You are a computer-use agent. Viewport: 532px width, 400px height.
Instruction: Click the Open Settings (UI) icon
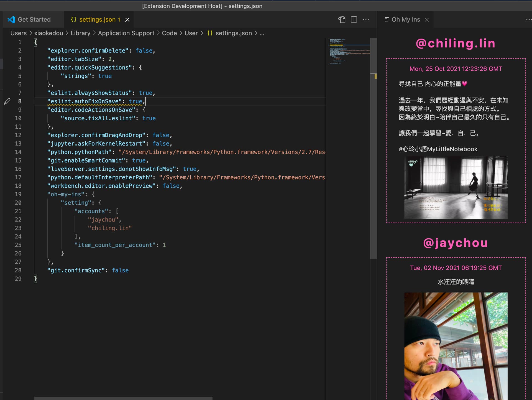(x=342, y=20)
